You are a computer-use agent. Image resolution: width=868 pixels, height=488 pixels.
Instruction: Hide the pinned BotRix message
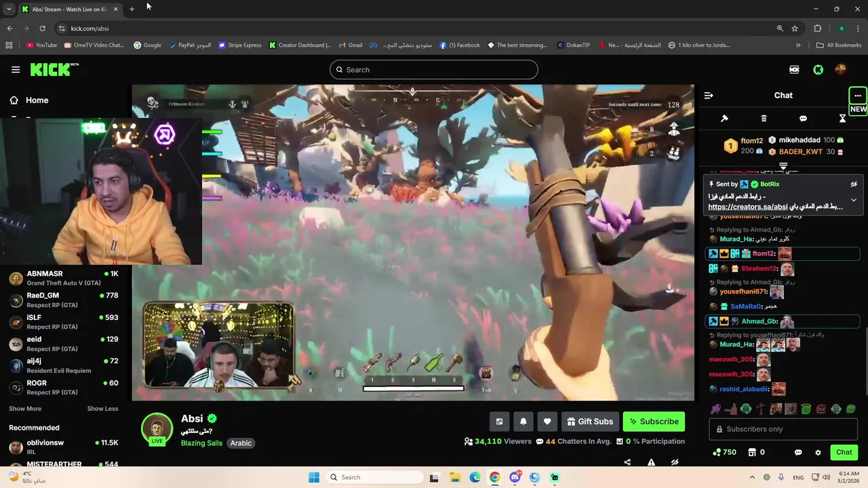(x=854, y=184)
